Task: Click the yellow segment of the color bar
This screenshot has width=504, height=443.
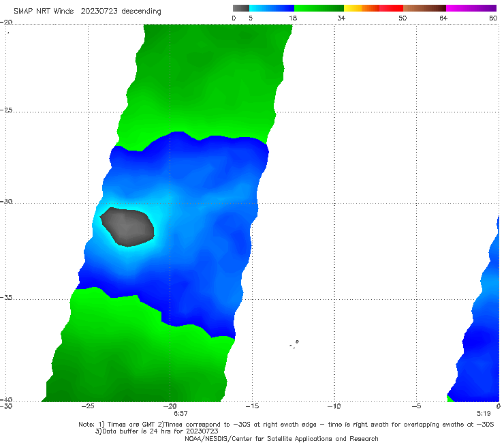Action: [x=353, y=8]
